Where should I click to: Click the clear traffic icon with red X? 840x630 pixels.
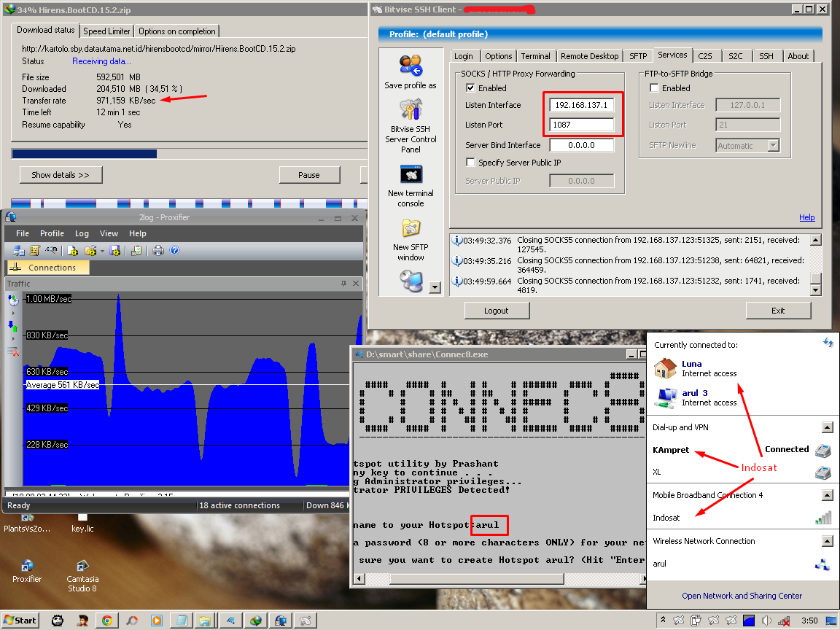pyautogui.click(x=13, y=351)
